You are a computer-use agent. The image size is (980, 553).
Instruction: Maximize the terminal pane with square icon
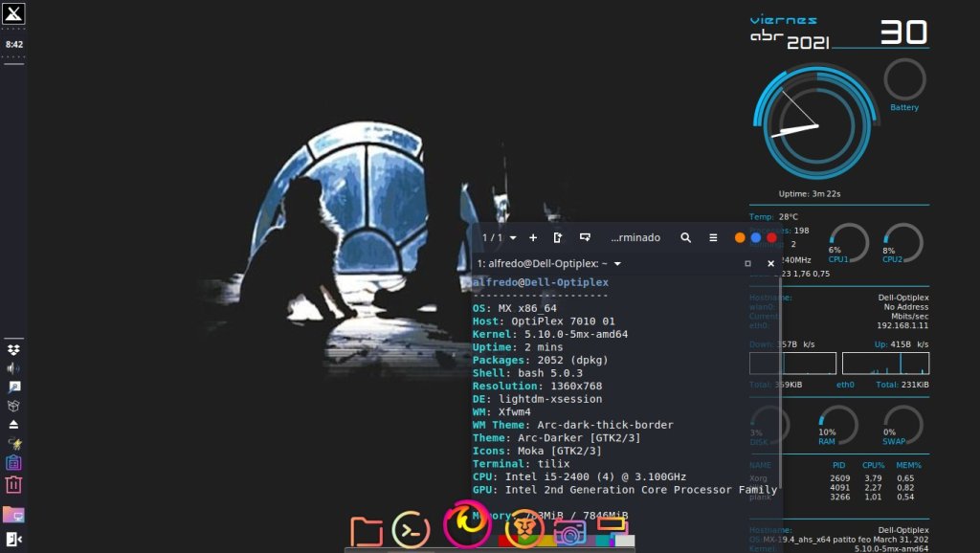pyautogui.click(x=747, y=263)
